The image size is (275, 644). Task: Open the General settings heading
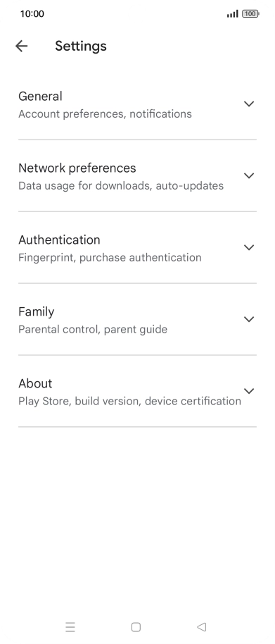40,96
